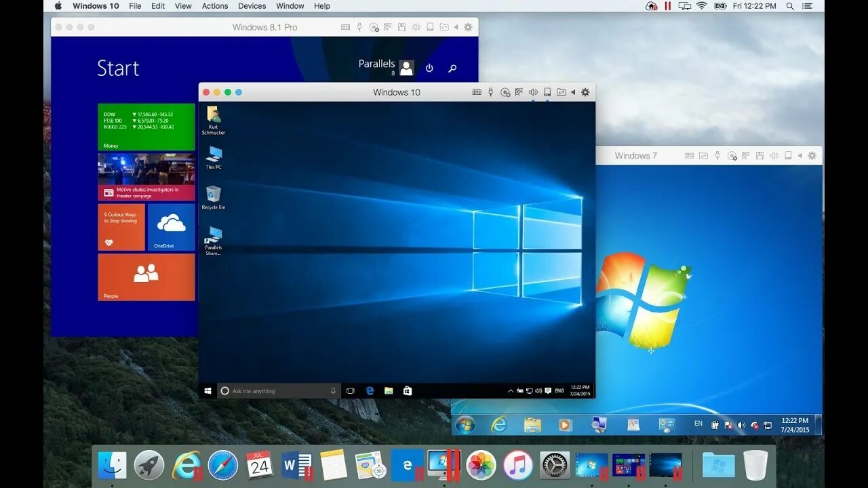The image size is (868, 488).
Task: Click the hard disk icon in Windows 10 title bar
Action: (547, 92)
